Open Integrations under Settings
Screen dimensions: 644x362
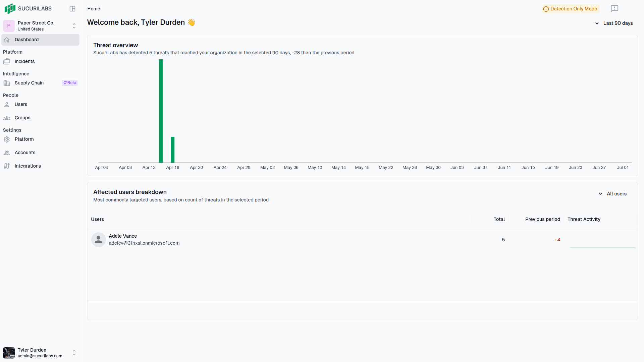(40, 166)
